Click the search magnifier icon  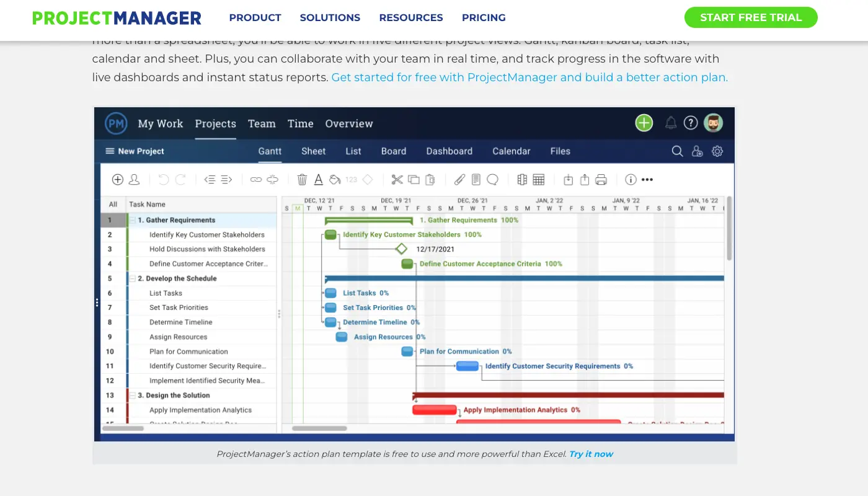click(x=678, y=151)
